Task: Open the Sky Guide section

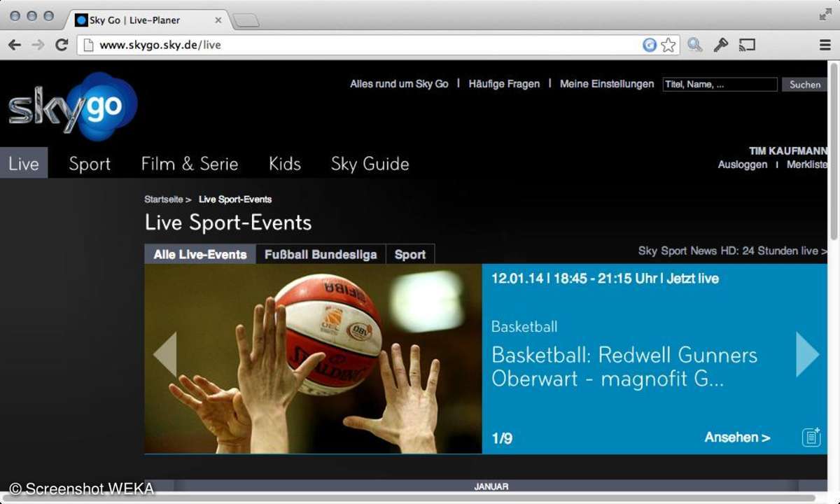Action: [370, 164]
